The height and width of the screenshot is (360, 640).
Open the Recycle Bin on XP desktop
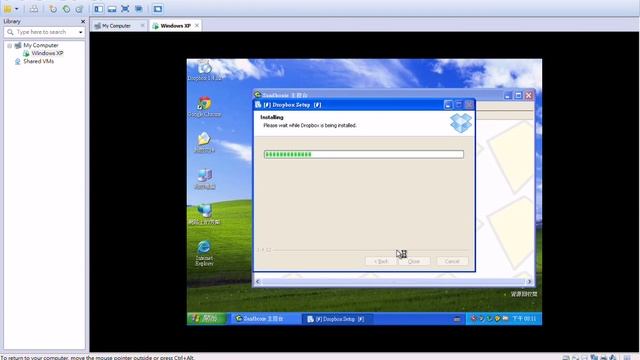tap(524, 293)
